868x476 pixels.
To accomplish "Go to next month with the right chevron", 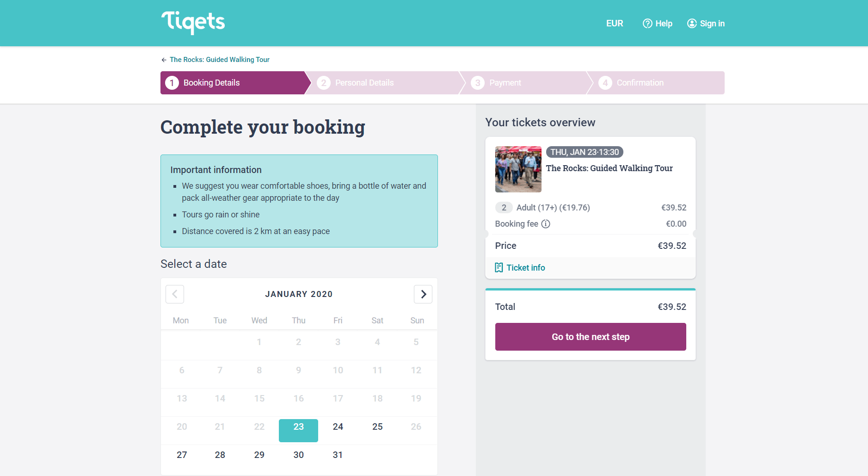I will pyautogui.click(x=423, y=294).
